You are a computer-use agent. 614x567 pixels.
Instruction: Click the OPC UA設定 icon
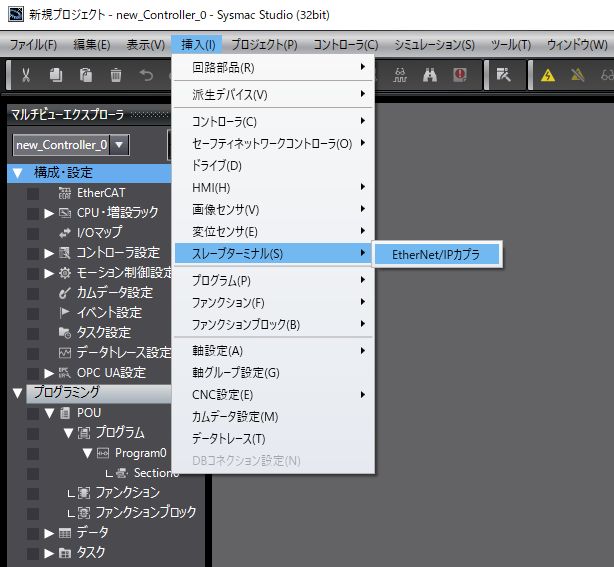point(65,372)
